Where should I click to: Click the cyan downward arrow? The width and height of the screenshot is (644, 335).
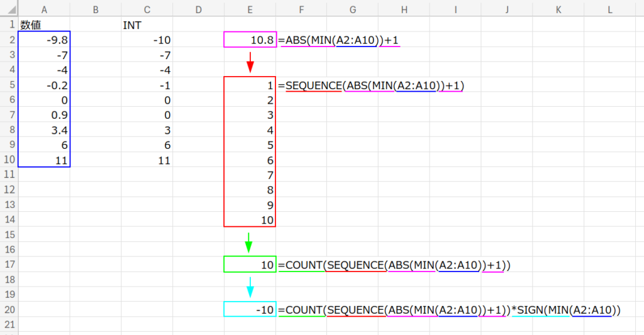[x=250, y=287]
